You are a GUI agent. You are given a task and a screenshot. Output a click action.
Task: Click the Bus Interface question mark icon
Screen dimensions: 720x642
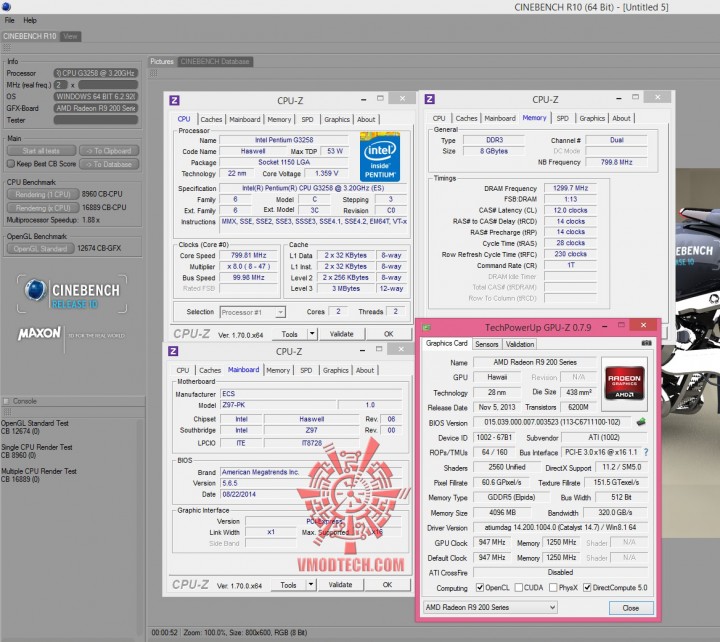646,452
